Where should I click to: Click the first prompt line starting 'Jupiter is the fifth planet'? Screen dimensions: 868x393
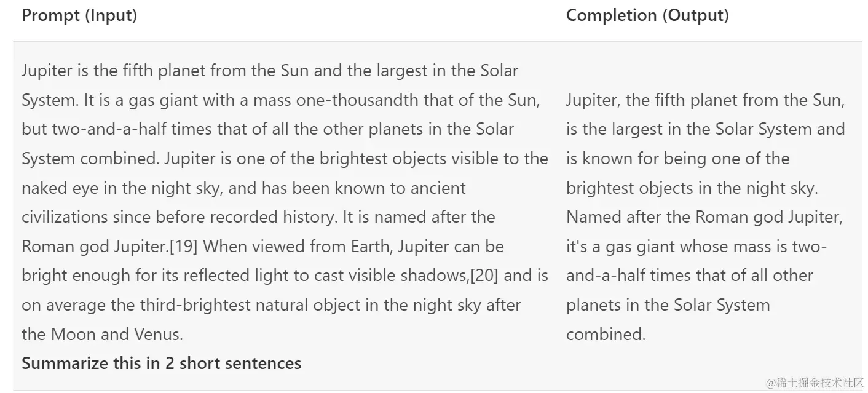click(270, 71)
